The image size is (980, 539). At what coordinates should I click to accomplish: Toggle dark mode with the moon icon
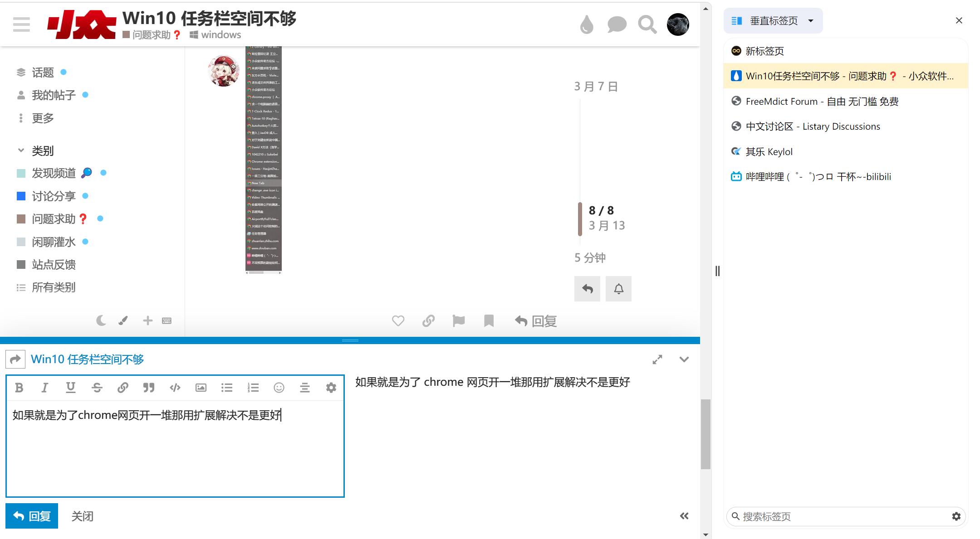pyautogui.click(x=101, y=321)
